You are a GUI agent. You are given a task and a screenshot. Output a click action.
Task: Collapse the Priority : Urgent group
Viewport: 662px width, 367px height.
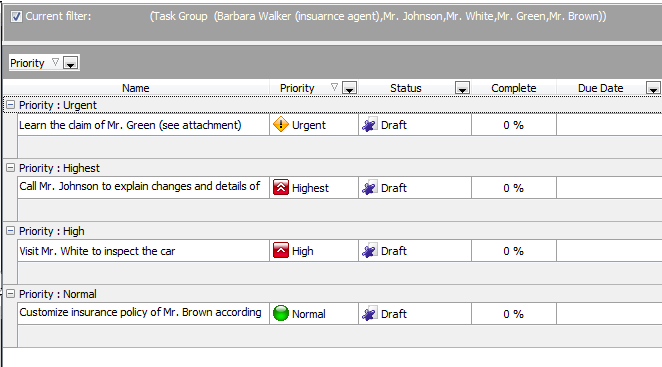(x=11, y=105)
